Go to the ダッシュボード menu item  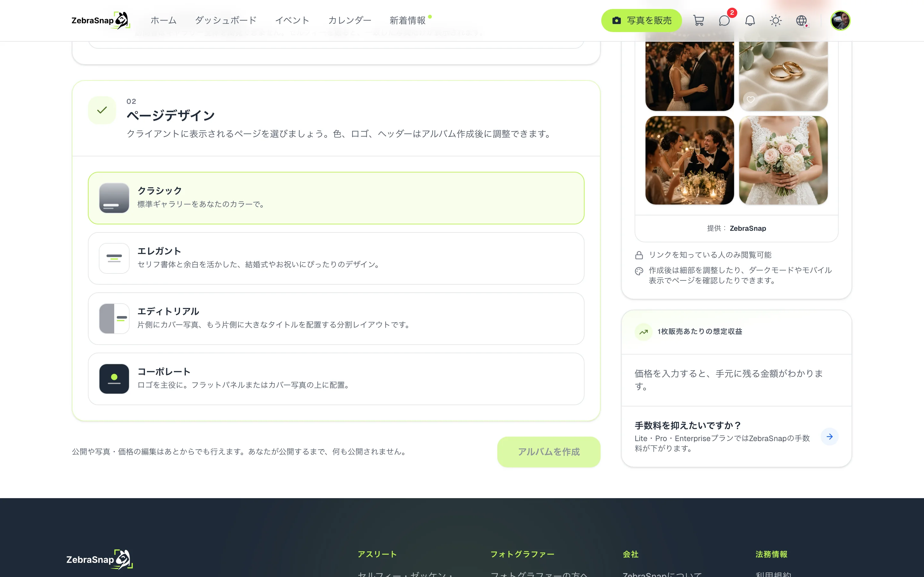pos(226,21)
